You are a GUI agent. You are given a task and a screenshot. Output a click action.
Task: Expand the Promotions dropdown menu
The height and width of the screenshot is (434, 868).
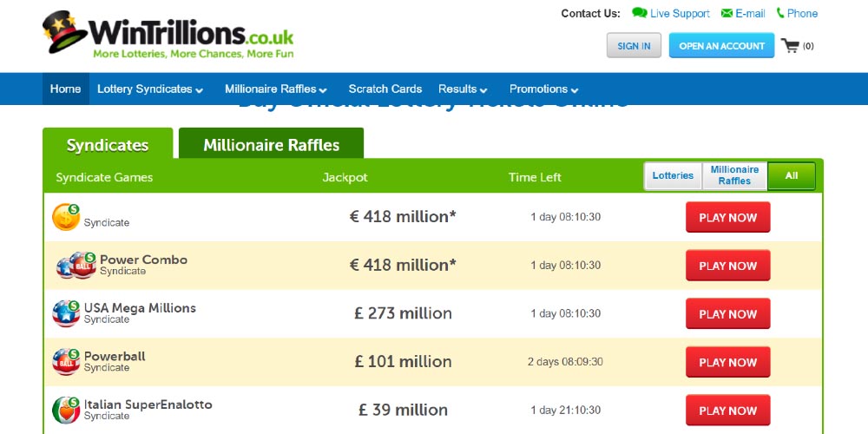pos(543,89)
